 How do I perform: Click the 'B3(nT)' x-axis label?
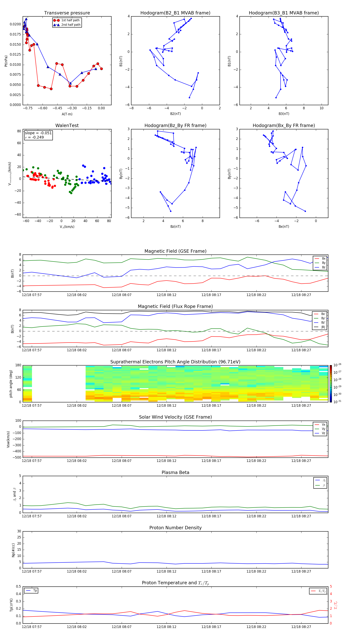click(284, 114)
